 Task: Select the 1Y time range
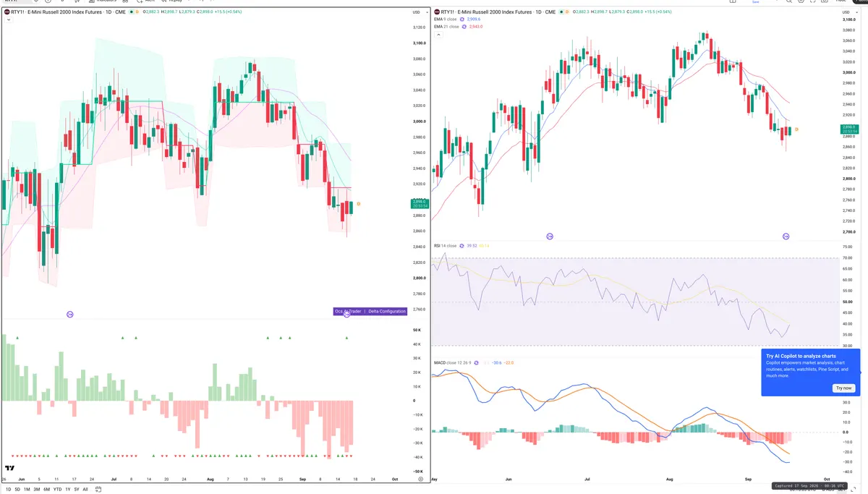coord(67,490)
